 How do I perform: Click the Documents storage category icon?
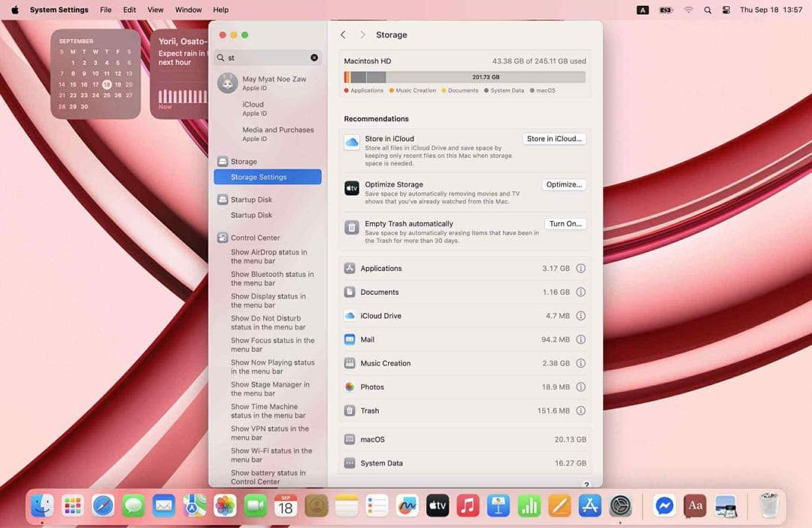coord(350,292)
